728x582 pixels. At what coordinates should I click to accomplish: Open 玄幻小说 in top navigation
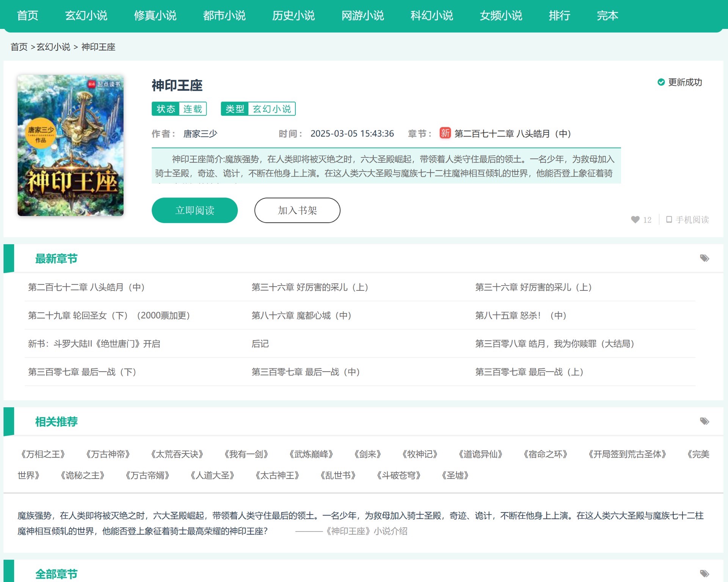(86, 16)
